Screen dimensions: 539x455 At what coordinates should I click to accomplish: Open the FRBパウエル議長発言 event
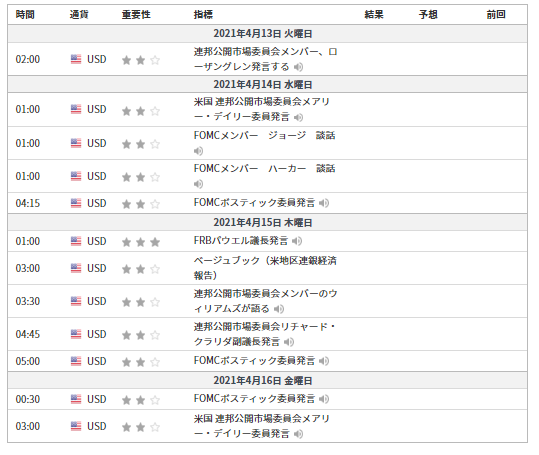pyautogui.click(x=241, y=241)
